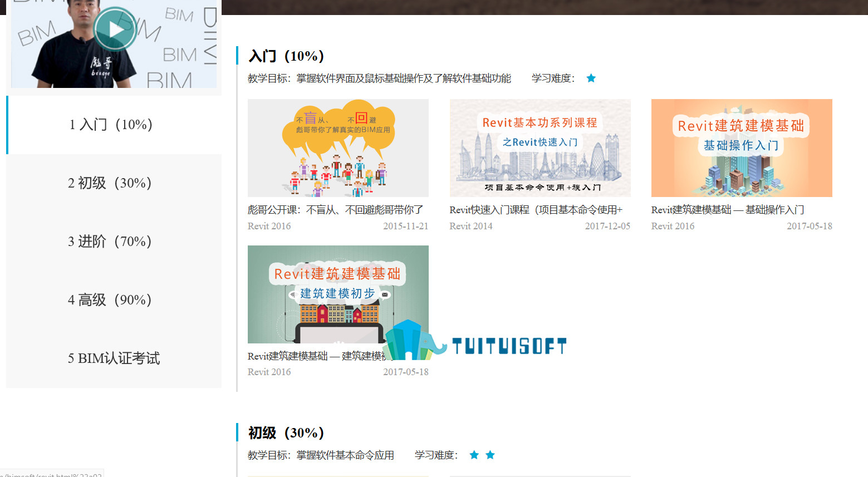Click Revit 2014 version label
The height and width of the screenshot is (477, 868).
[x=471, y=226]
